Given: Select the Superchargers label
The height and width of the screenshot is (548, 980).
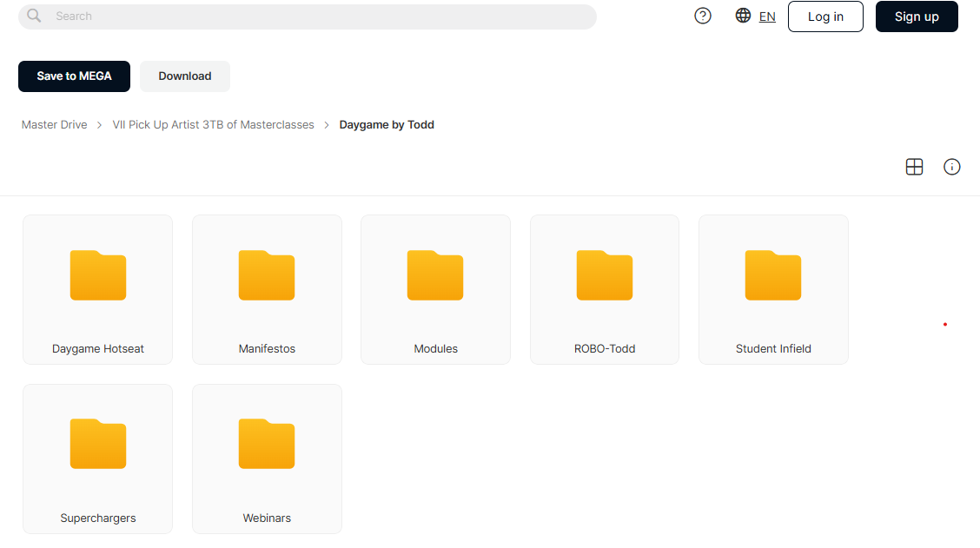Looking at the screenshot, I should tap(98, 518).
